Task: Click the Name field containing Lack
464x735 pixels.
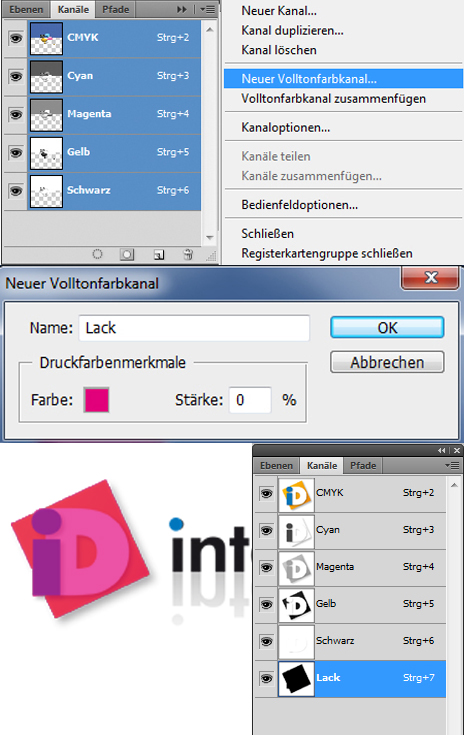Action: click(x=194, y=328)
